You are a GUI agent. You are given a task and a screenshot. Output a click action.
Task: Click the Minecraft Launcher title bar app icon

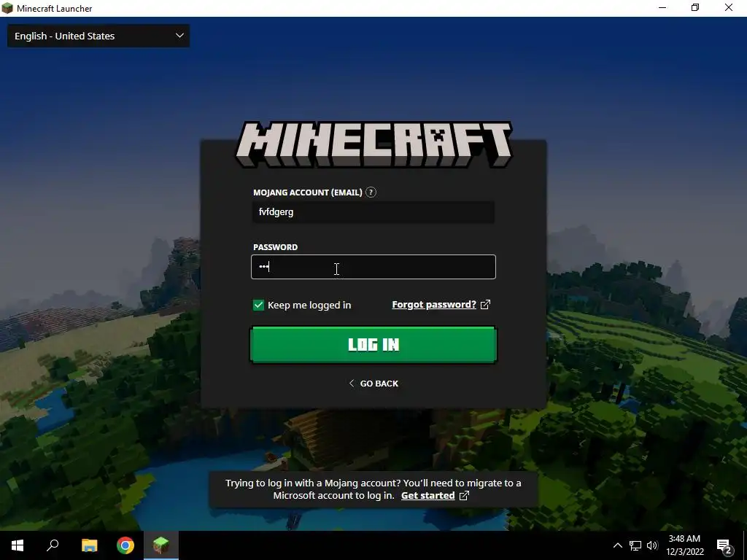(7, 8)
